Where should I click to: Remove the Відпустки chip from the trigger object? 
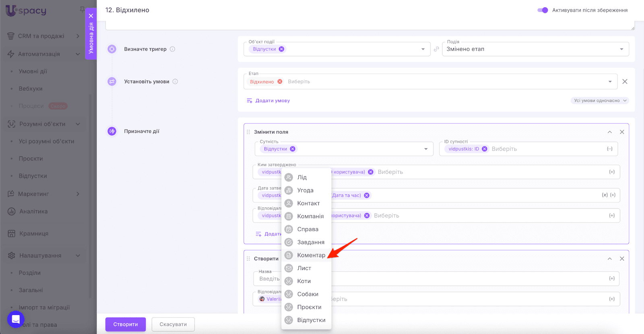coord(281,49)
